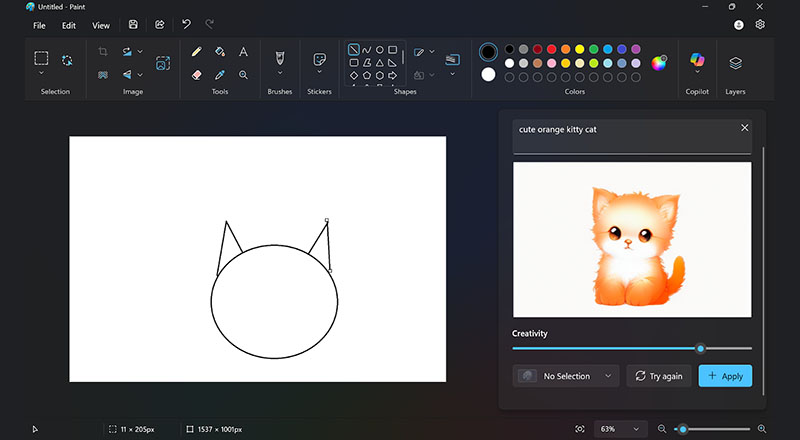This screenshot has height=440, width=800.
Task: Open the Layers panel
Action: click(x=735, y=63)
